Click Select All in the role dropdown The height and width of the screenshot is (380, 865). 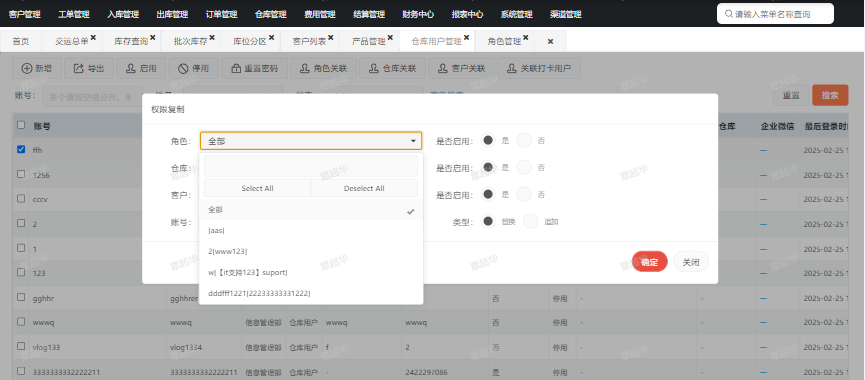click(x=258, y=188)
